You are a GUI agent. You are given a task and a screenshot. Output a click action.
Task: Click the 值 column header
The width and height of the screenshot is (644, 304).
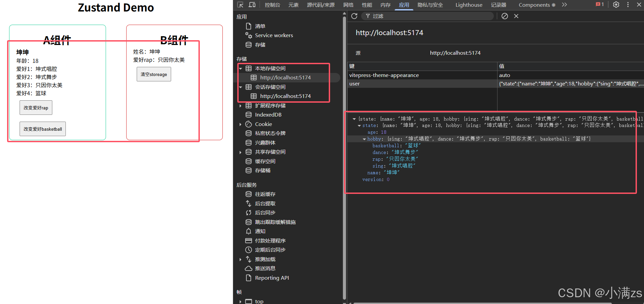pos(571,66)
